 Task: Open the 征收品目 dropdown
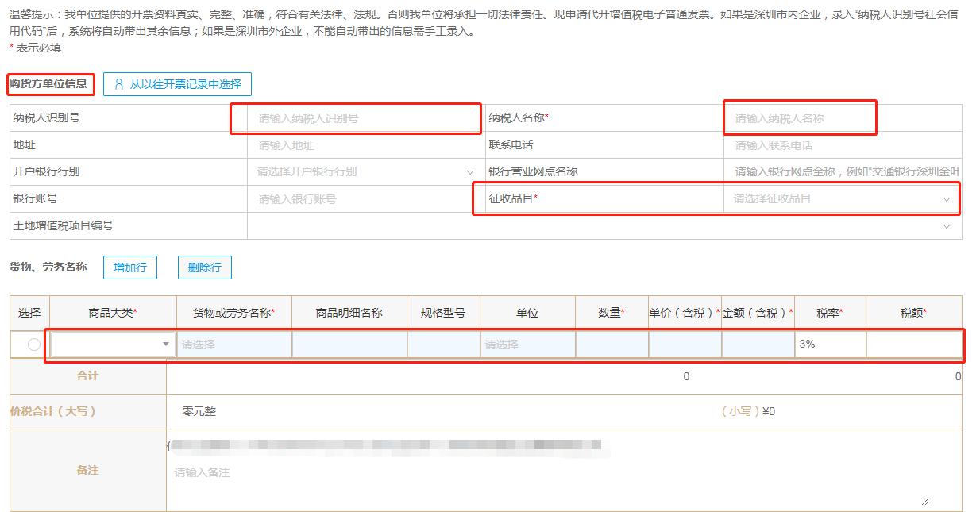pyautogui.click(x=838, y=199)
